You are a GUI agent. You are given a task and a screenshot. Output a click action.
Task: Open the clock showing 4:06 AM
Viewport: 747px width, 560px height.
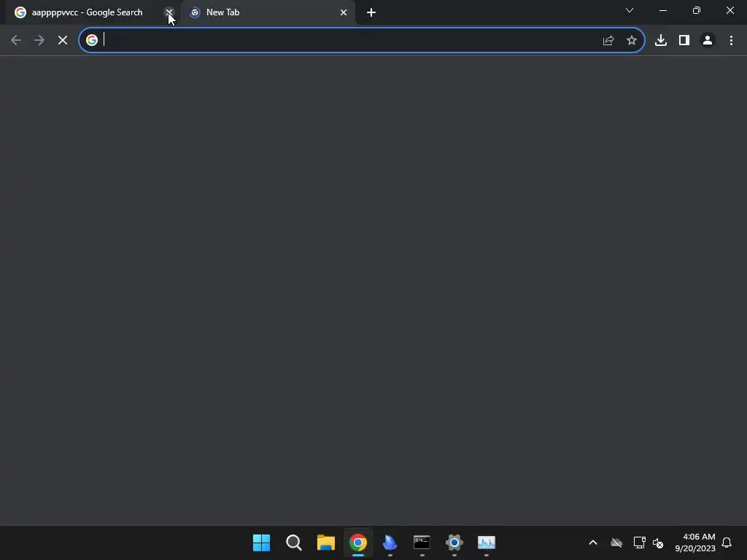pyautogui.click(x=695, y=542)
